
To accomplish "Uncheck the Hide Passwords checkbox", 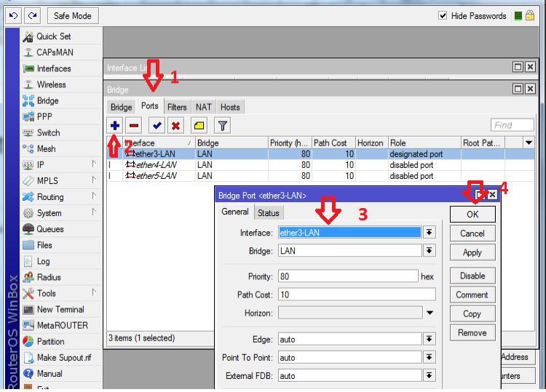I will (443, 16).
